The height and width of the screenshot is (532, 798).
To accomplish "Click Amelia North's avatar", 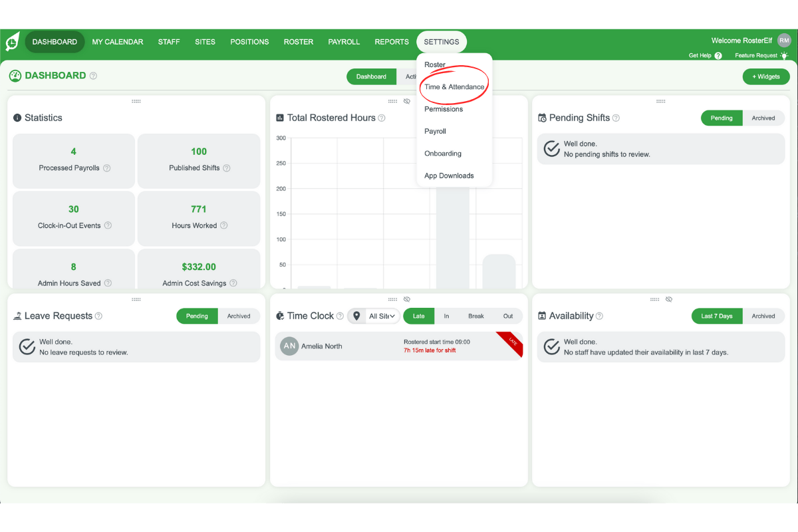I will point(289,346).
